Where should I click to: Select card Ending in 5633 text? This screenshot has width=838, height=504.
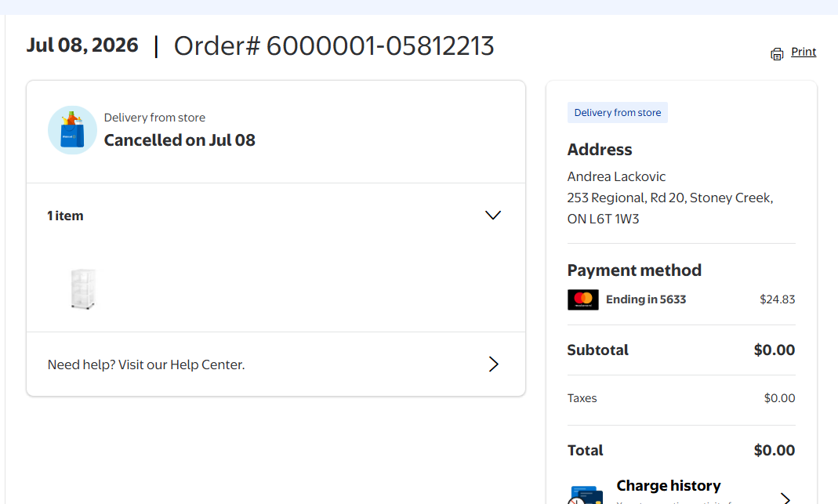[x=646, y=299]
